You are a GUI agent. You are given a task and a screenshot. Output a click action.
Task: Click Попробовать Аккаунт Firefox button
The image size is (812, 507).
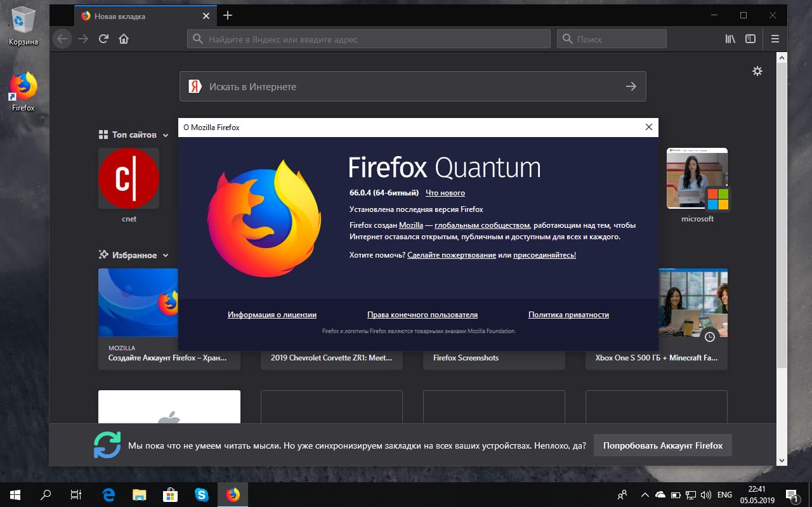(x=662, y=445)
